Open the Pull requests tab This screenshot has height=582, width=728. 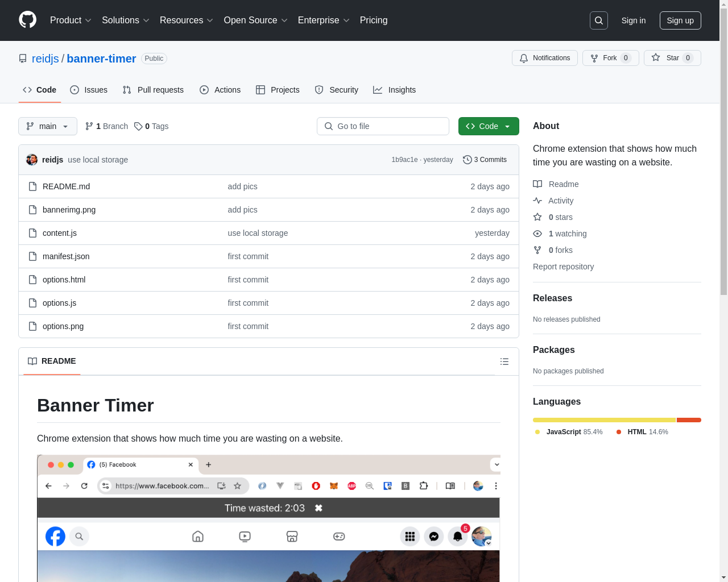tap(153, 90)
